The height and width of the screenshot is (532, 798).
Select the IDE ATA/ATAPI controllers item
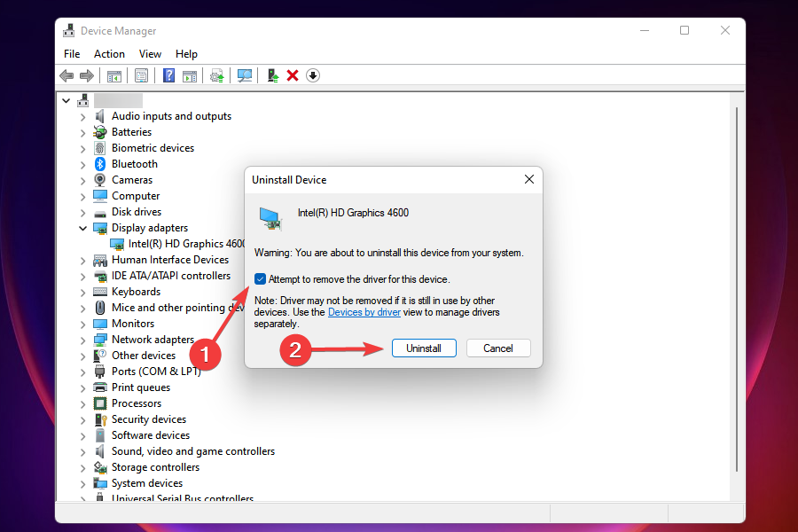(x=171, y=276)
